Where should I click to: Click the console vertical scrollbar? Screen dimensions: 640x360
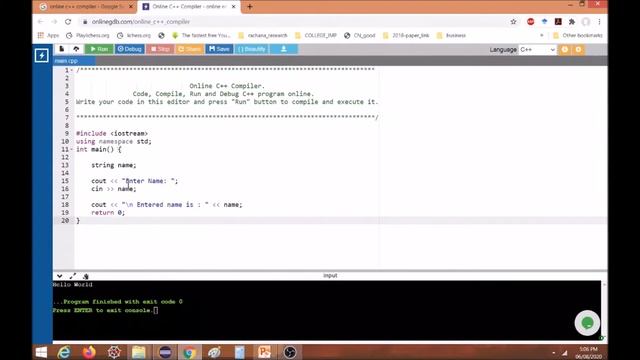pos(604,310)
